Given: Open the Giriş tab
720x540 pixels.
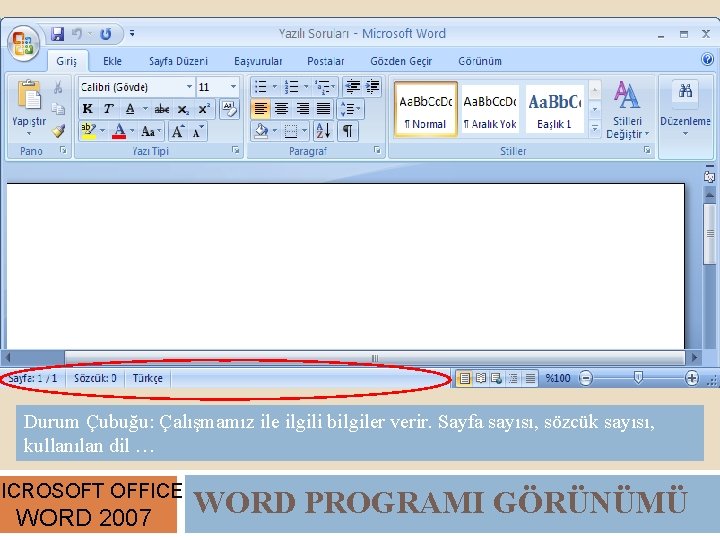Looking at the screenshot, I should pos(67,61).
